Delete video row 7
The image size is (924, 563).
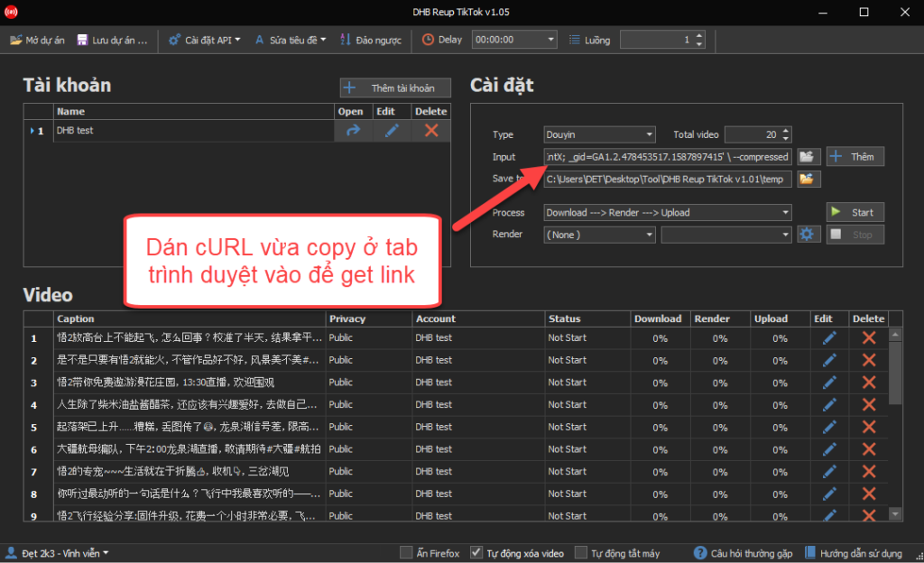(869, 472)
